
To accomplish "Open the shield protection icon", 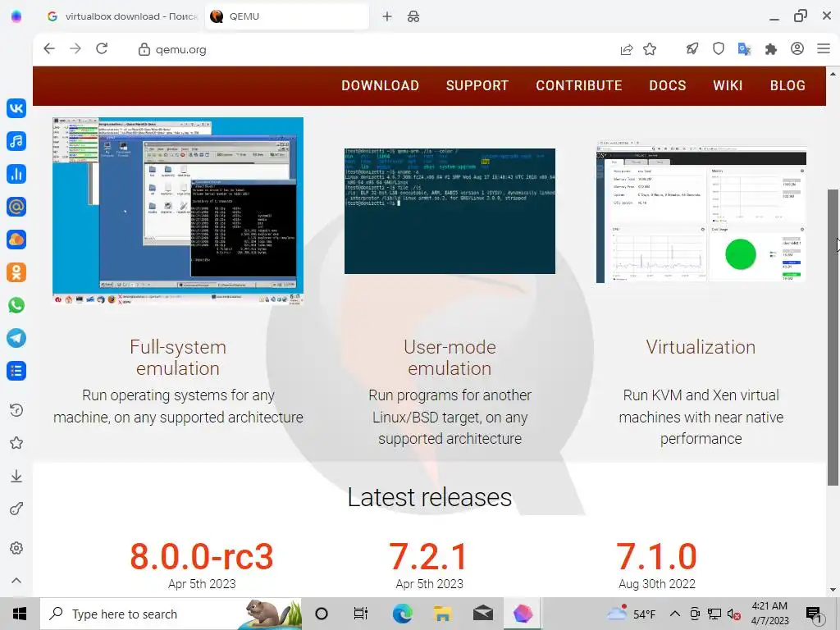I will pyautogui.click(x=719, y=48).
